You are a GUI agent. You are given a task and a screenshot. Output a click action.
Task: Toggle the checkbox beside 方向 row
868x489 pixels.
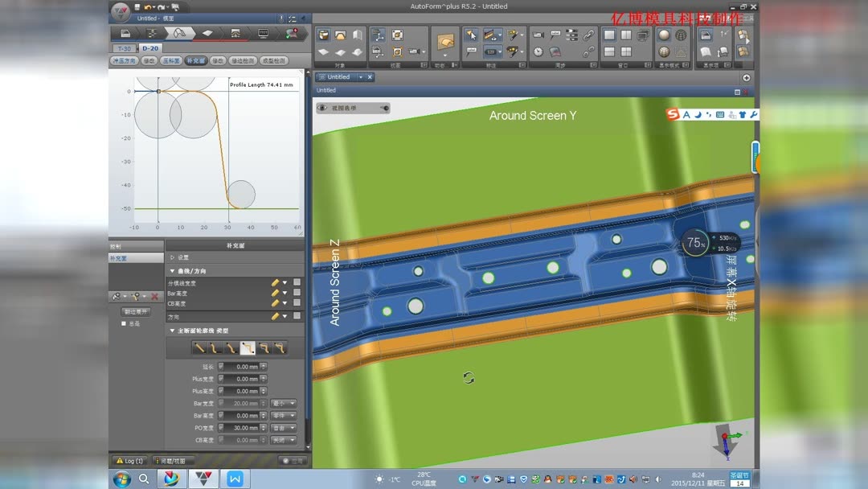[297, 316]
